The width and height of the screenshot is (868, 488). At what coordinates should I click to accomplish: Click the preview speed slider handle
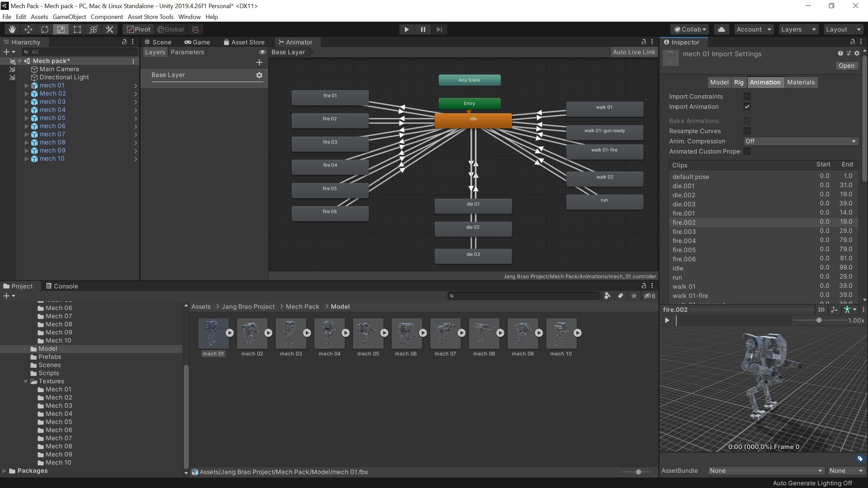click(819, 320)
